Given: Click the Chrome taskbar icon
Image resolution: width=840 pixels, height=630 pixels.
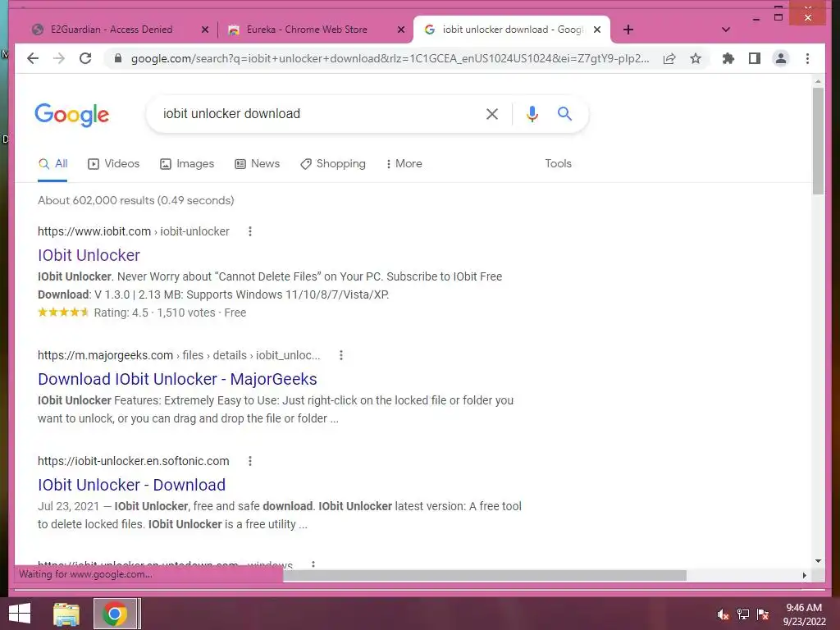Looking at the screenshot, I should (x=115, y=614).
